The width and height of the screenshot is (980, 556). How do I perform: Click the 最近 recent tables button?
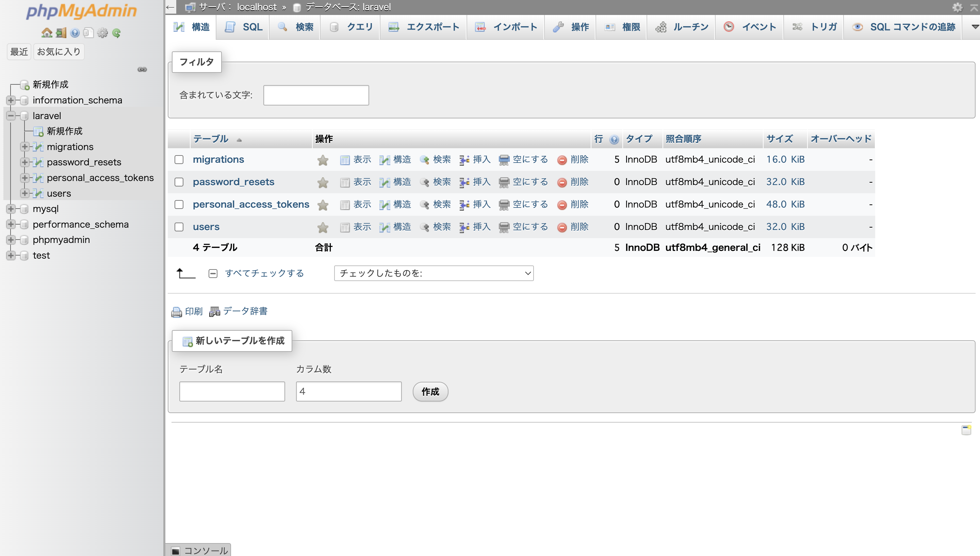[x=19, y=52]
